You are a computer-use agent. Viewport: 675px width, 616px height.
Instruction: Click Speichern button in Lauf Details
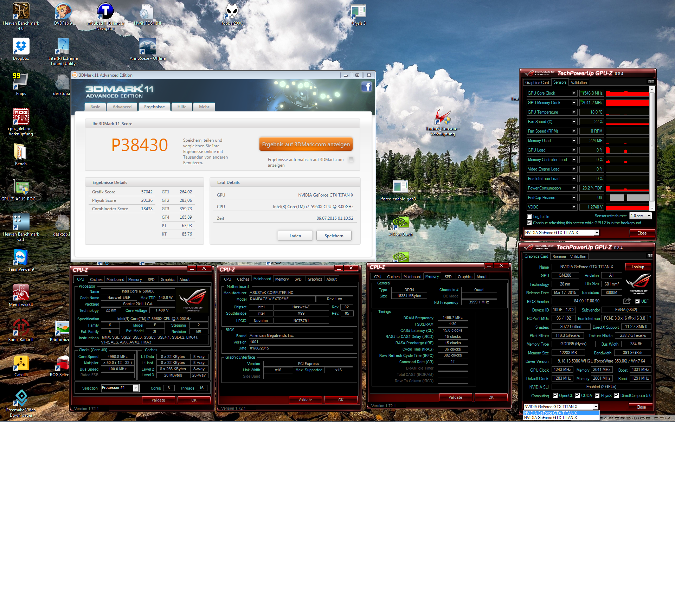tap(334, 236)
